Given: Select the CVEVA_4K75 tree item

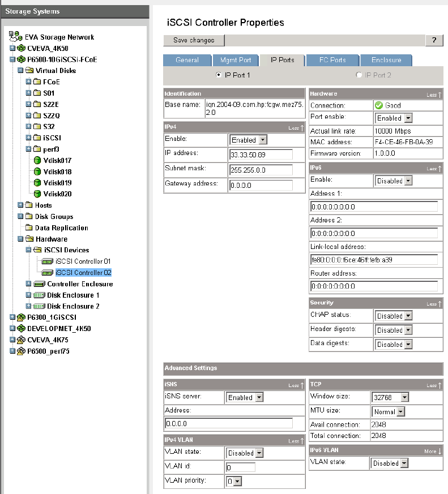Looking at the screenshot, I should tap(48, 340).
